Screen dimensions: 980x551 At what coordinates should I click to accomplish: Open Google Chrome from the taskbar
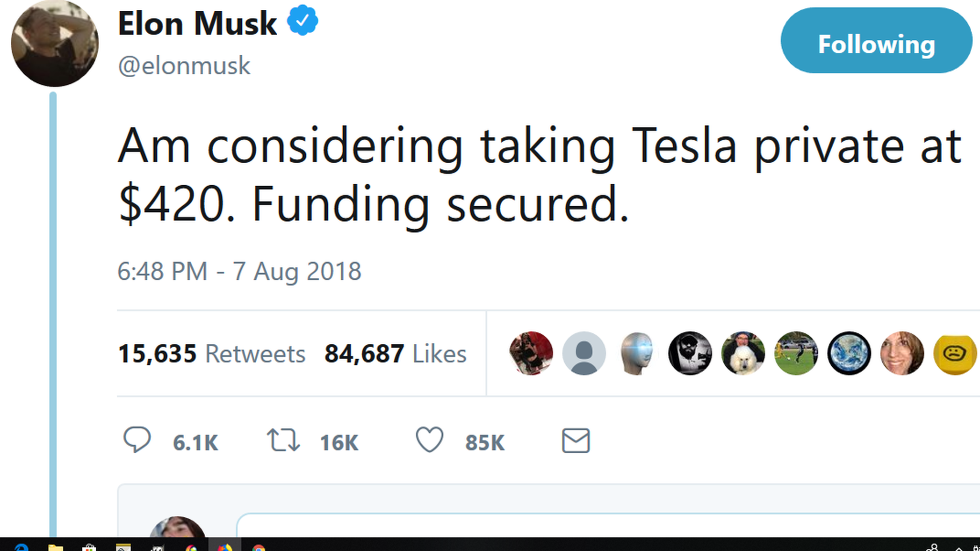(259, 547)
